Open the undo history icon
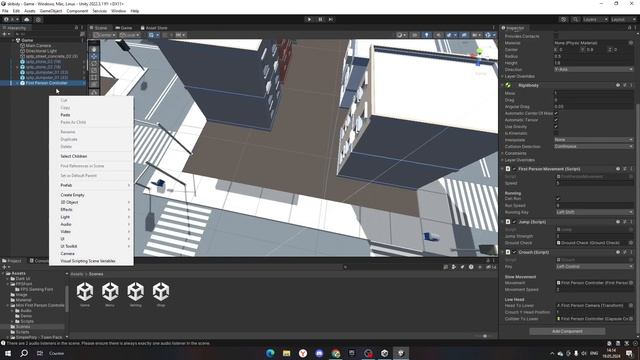Viewport: 640px width, 360px height. pyautogui.click(x=564, y=20)
